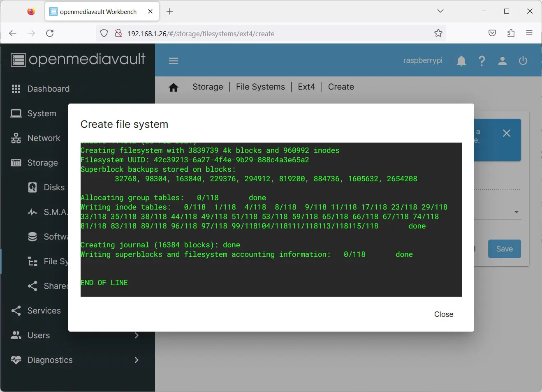Expand the Diagnostics menu chevron
This screenshot has width=542, height=392.
pyautogui.click(x=137, y=360)
